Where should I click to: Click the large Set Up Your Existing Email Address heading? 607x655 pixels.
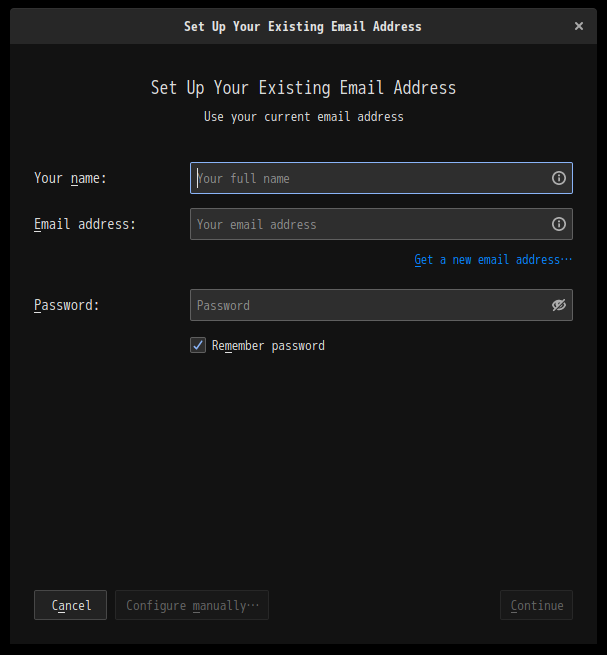(303, 88)
